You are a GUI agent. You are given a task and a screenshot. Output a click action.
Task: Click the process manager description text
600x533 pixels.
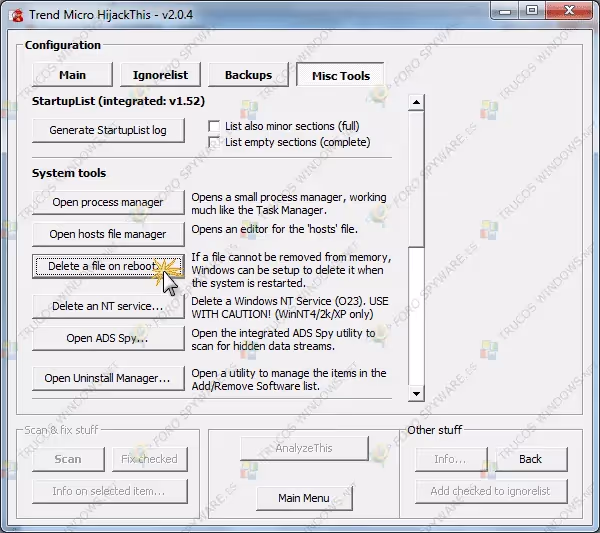(x=289, y=204)
